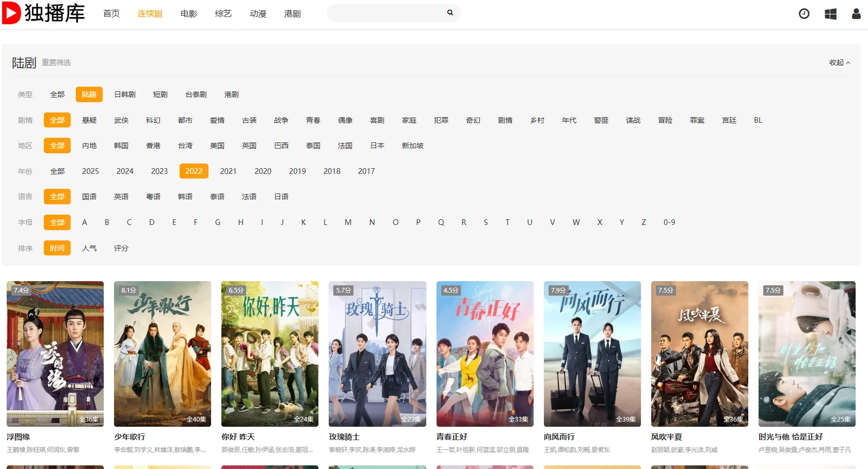The width and height of the screenshot is (868, 469).
Task: Open 风吹半夏 poster thumbnail
Action: 700,354
